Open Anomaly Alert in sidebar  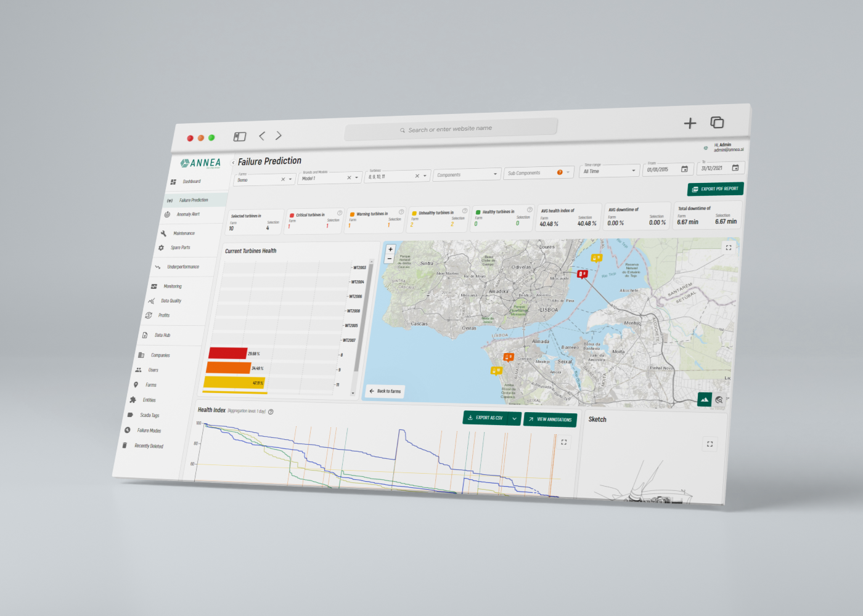coord(188,214)
